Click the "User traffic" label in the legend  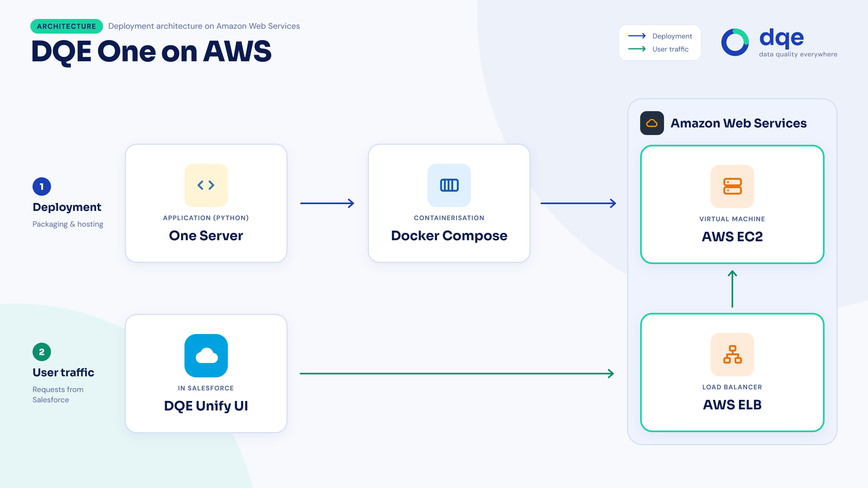click(x=671, y=49)
